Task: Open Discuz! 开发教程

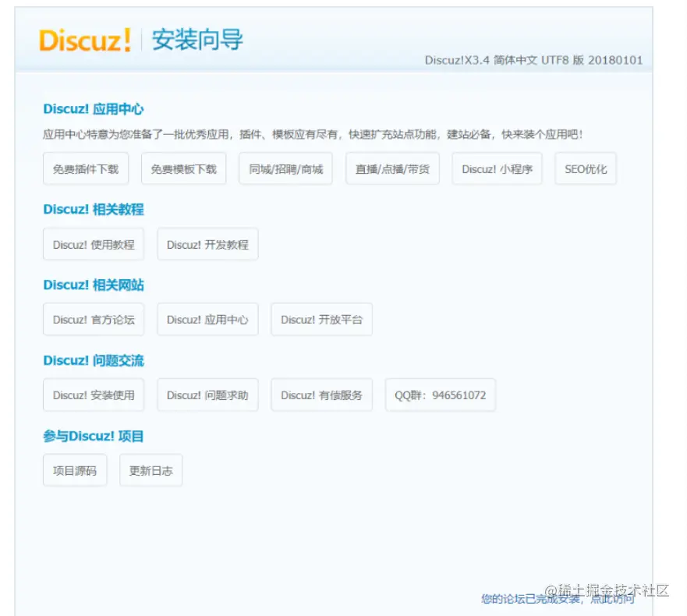Action: [x=207, y=244]
